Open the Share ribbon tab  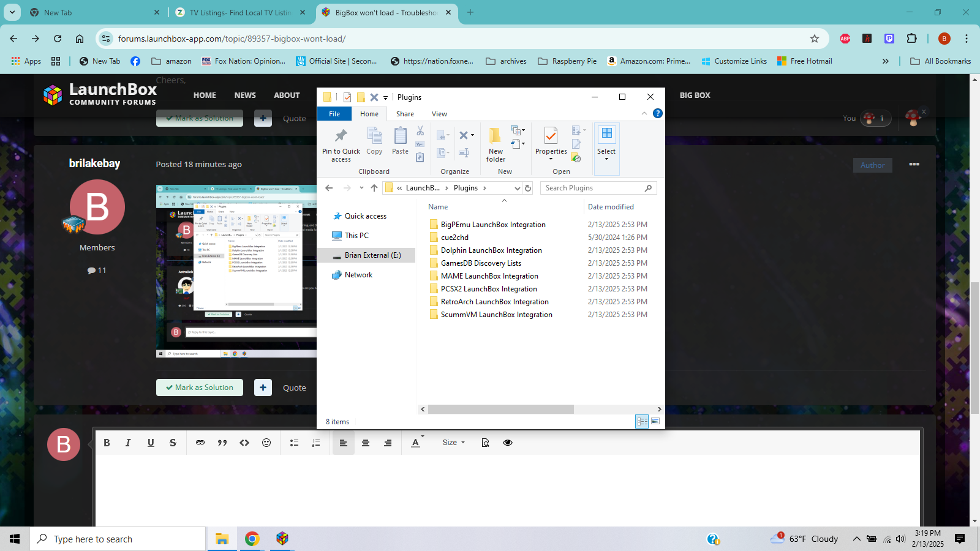(405, 114)
